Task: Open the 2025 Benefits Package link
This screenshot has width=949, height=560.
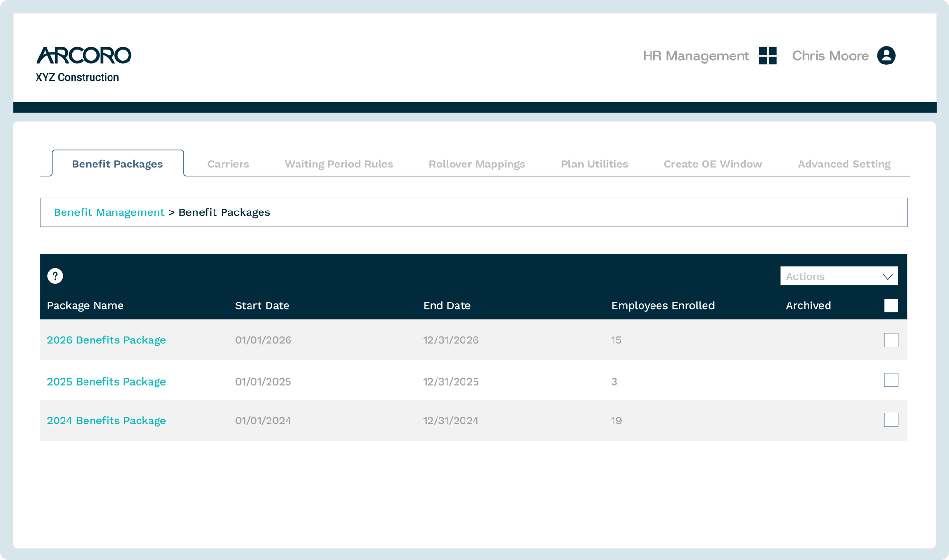Action: click(106, 382)
